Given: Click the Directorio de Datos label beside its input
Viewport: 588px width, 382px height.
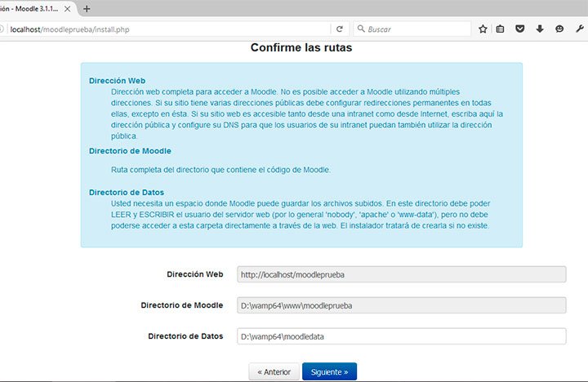Looking at the screenshot, I should [x=185, y=335].
